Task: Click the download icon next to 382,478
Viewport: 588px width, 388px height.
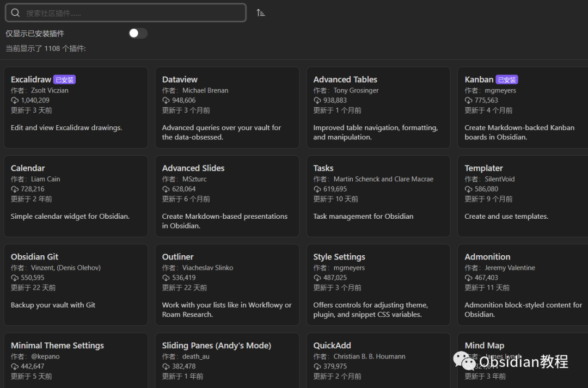Action: 166,367
